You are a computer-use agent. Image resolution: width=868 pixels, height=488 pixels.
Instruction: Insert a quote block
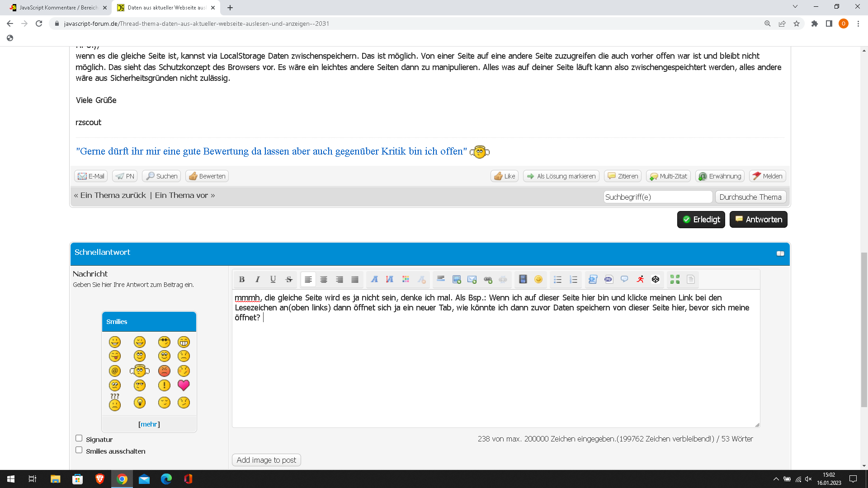(x=624, y=280)
